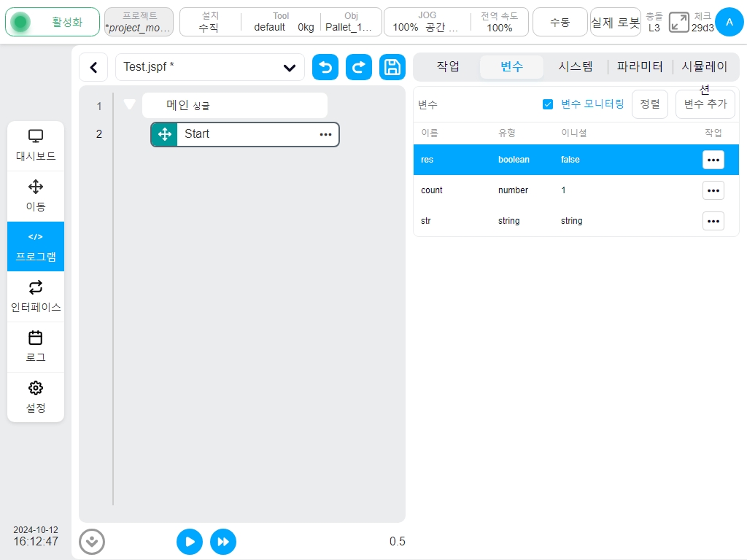Open the user avatar A menu
Screen dimensions: 747x560
[729, 22]
